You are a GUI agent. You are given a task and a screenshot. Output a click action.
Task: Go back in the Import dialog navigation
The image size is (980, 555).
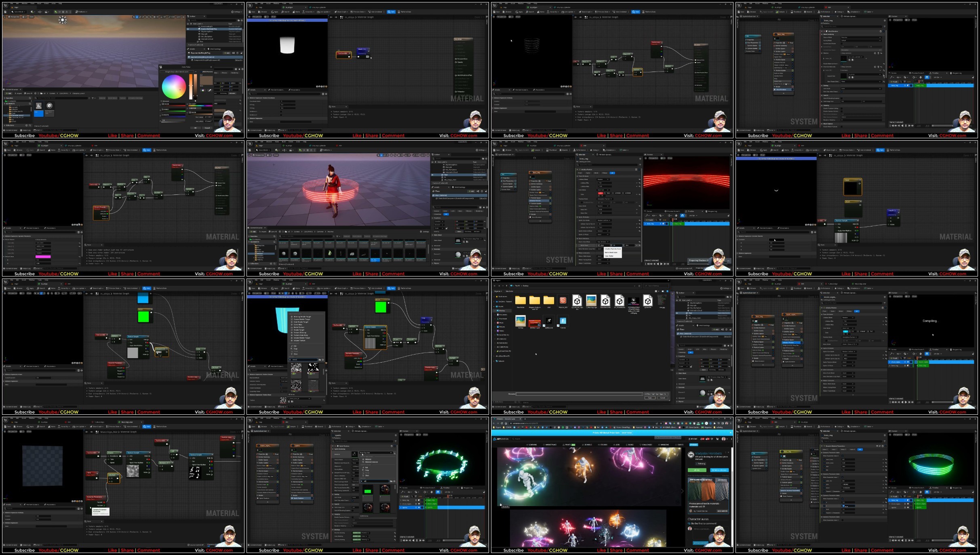[x=495, y=286]
